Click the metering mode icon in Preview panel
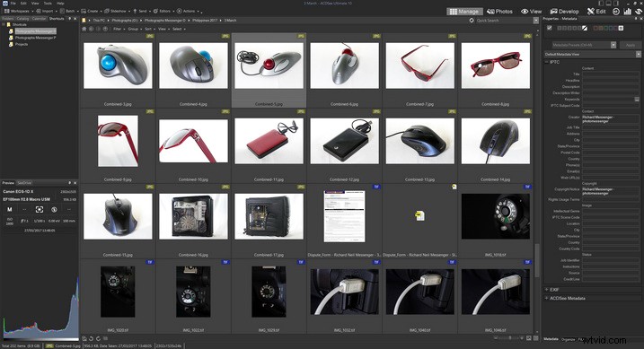This screenshot has width=644, height=349. coord(39,210)
